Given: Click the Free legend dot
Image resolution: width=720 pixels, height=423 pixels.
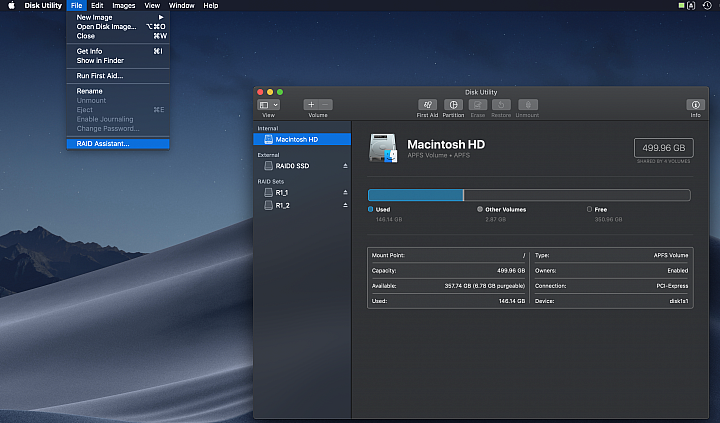Looking at the screenshot, I should (x=589, y=209).
